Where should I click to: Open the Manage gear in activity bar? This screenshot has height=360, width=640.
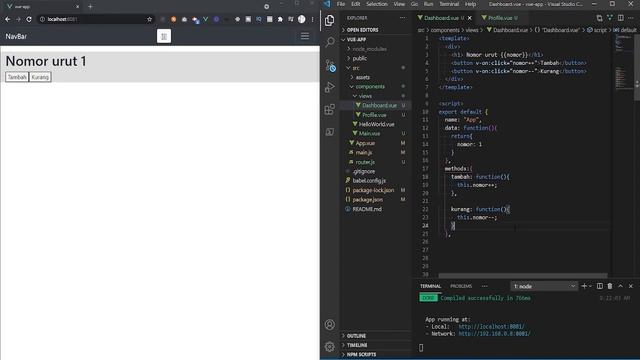click(330, 347)
